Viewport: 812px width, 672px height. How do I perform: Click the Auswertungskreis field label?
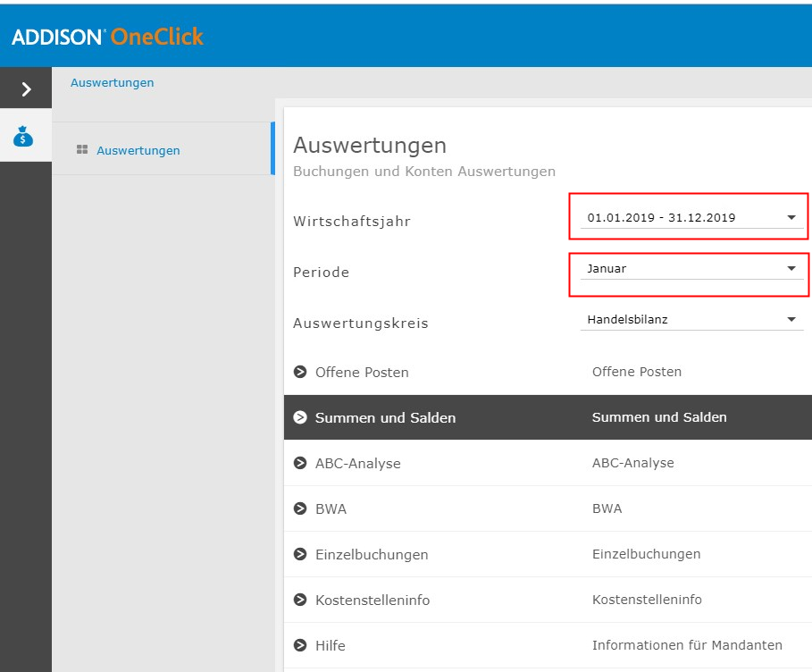pyautogui.click(x=361, y=323)
